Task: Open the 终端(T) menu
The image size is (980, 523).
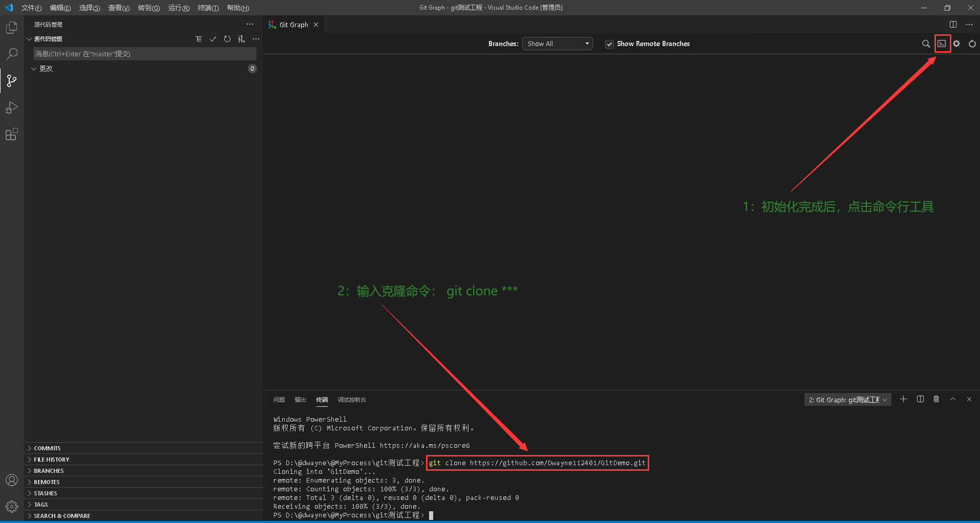Action: click(208, 8)
